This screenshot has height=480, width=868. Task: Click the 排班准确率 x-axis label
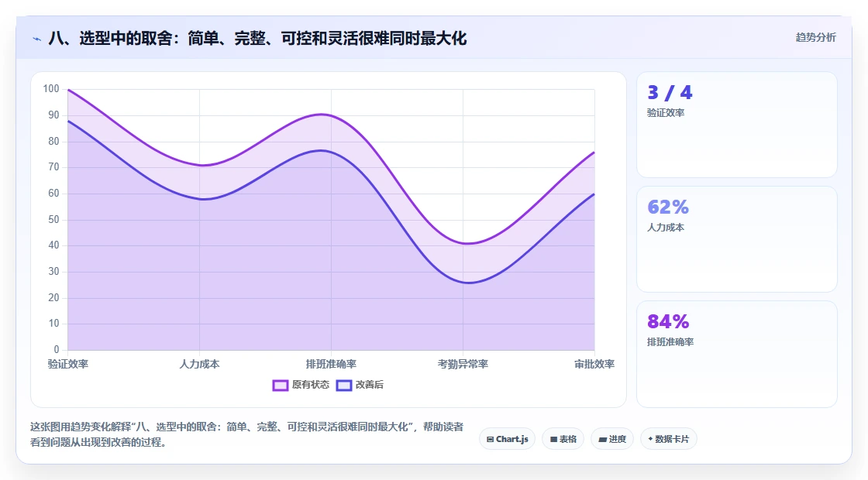pyautogui.click(x=331, y=364)
